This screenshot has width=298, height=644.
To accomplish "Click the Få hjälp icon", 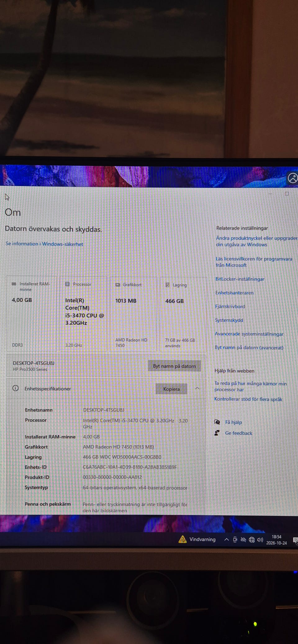I will coord(217,422).
